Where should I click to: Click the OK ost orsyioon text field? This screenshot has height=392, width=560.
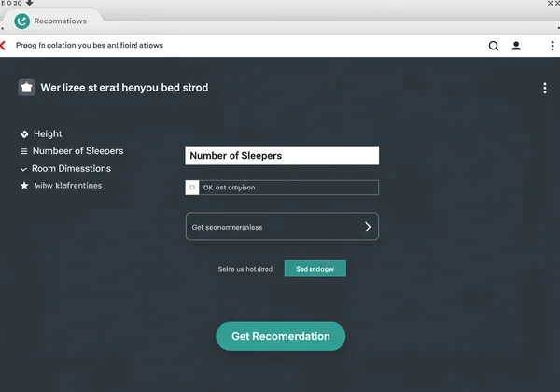(x=282, y=188)
